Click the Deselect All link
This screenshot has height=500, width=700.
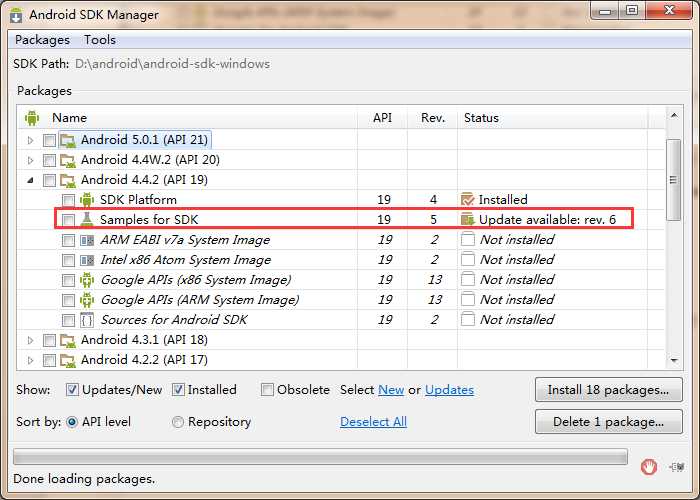373,422
